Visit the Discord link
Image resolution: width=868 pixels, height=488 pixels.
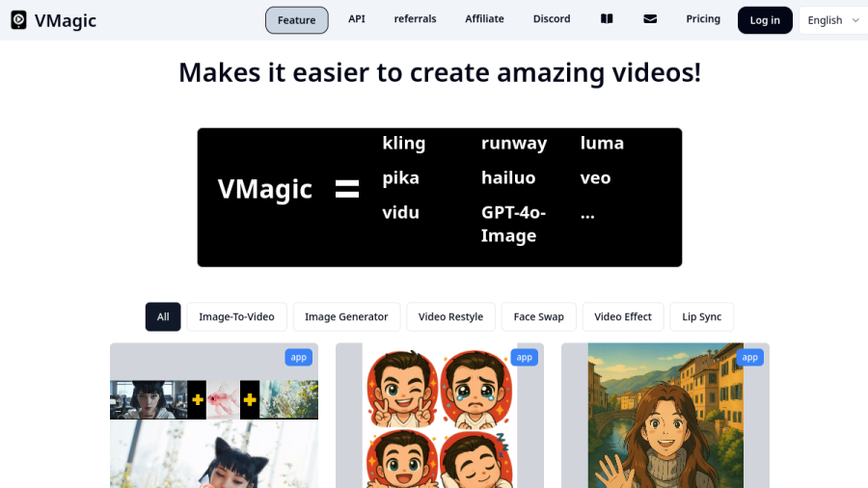pos(552,19)
